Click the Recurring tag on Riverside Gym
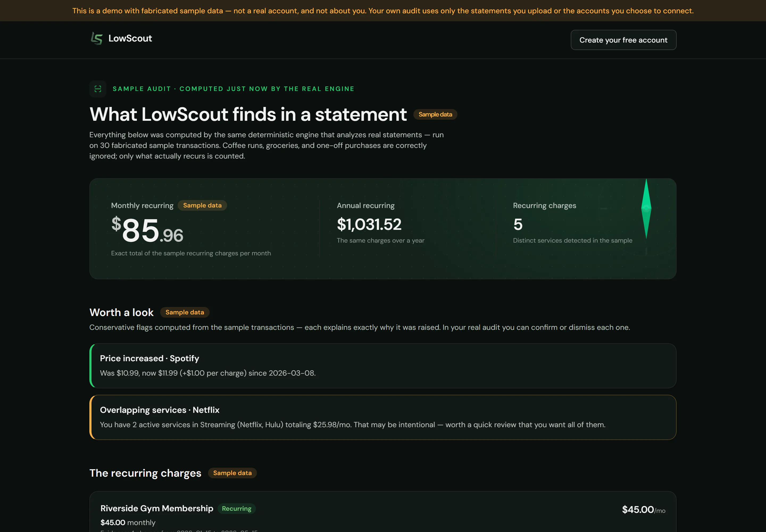 (x=237, y=509)
